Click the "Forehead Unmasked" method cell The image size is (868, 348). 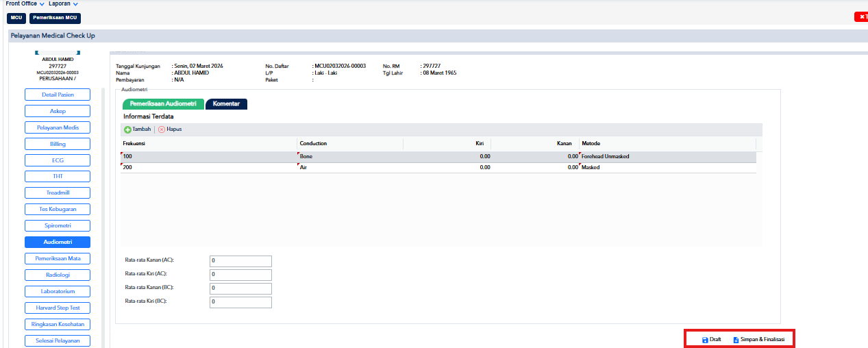(x=668, y=156)
